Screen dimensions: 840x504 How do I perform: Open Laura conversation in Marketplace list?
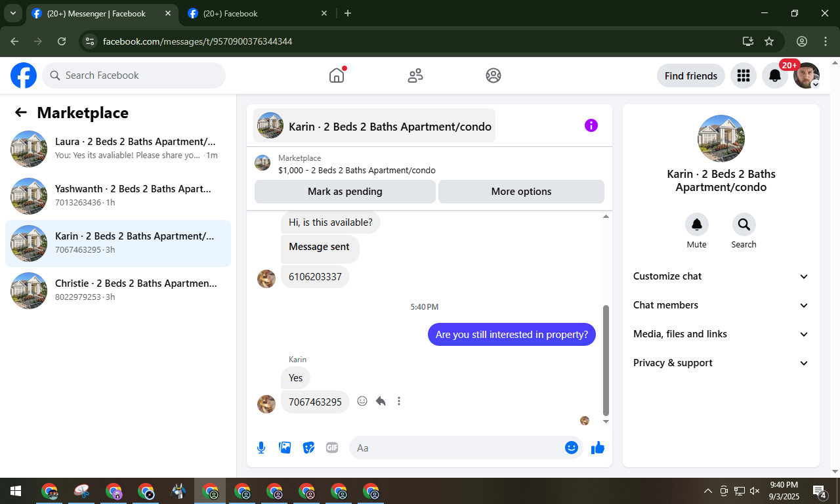tap(118, 149)
